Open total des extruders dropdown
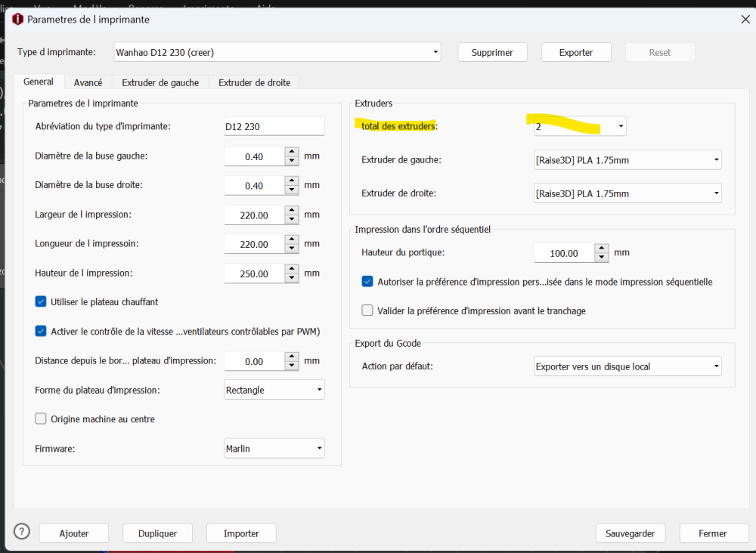The width and height of the screenshot is (756, 553). point(580,126)
